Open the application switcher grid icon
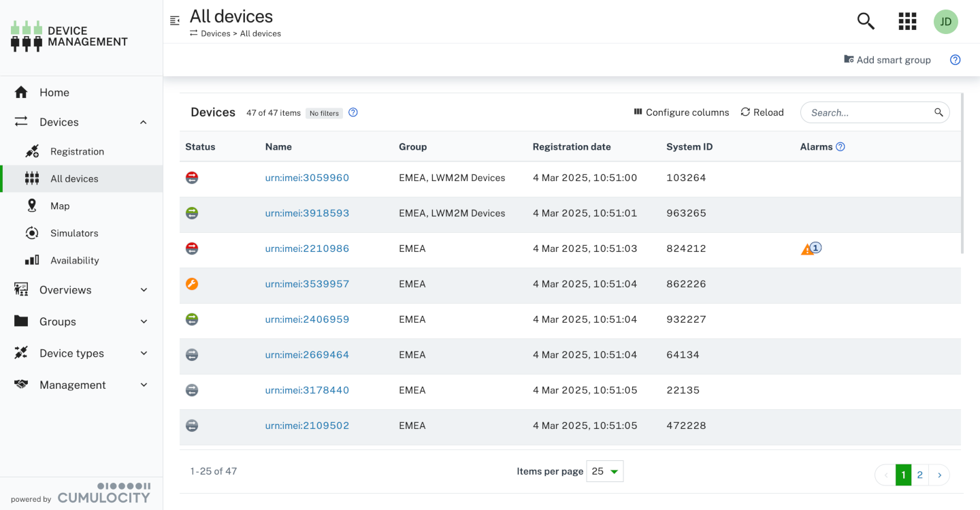This screenshot has height=510, width=980. 907,21
